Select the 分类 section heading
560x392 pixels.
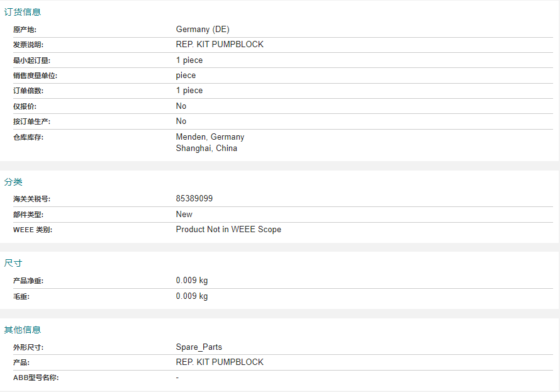pos(13,182)
